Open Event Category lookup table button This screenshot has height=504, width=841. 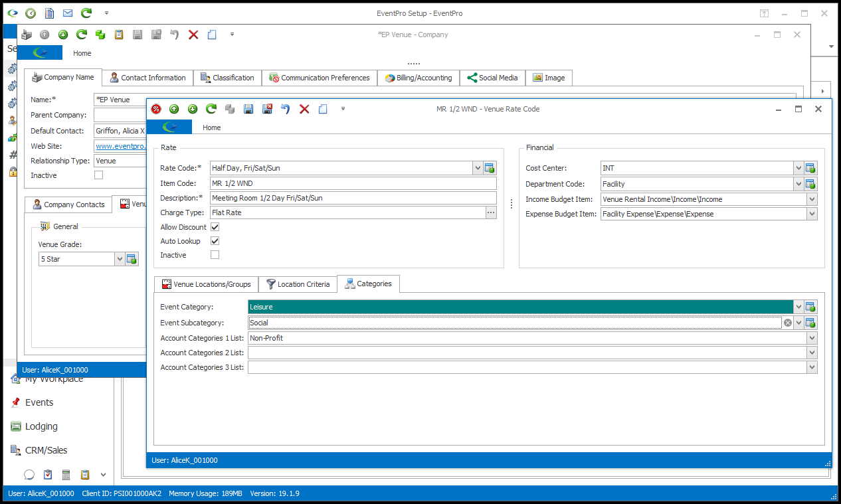(811, 307)
